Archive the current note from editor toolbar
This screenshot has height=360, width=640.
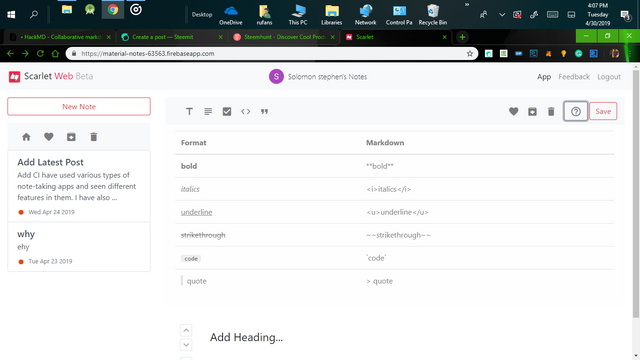[x=532, y=111]
